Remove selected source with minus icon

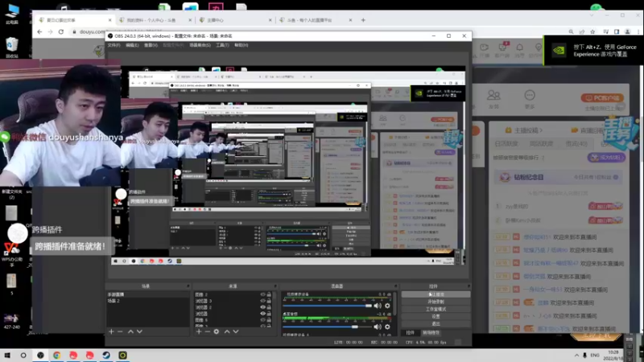tap(208, 331)
